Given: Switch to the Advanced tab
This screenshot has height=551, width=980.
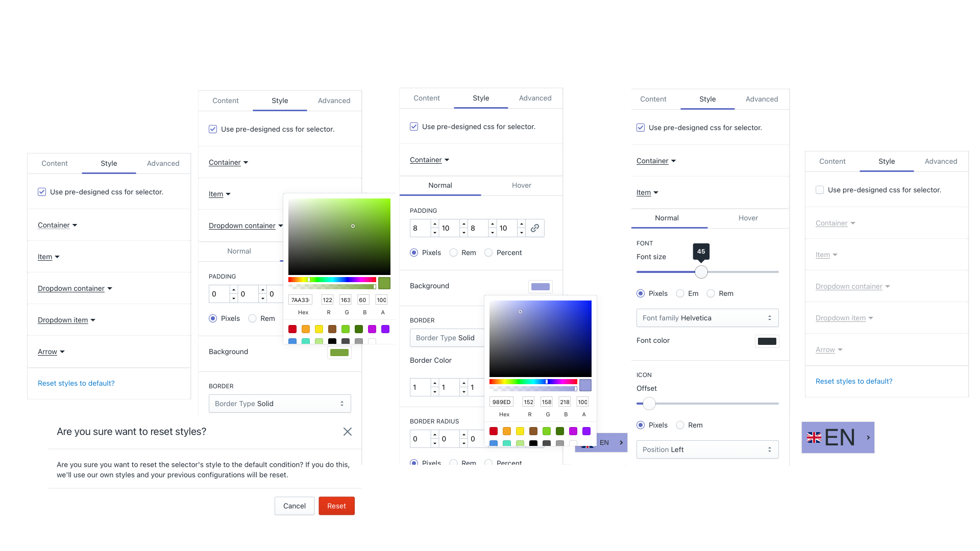Looking at the screenshot, I should pyautogui.click(x=163, y=163).
